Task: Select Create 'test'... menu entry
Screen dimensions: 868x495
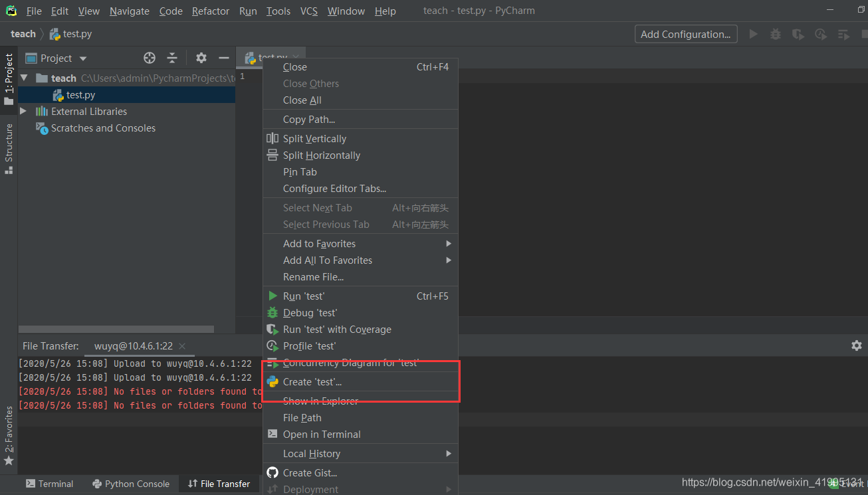Action: pyautogui.click(x=361, y=382)
